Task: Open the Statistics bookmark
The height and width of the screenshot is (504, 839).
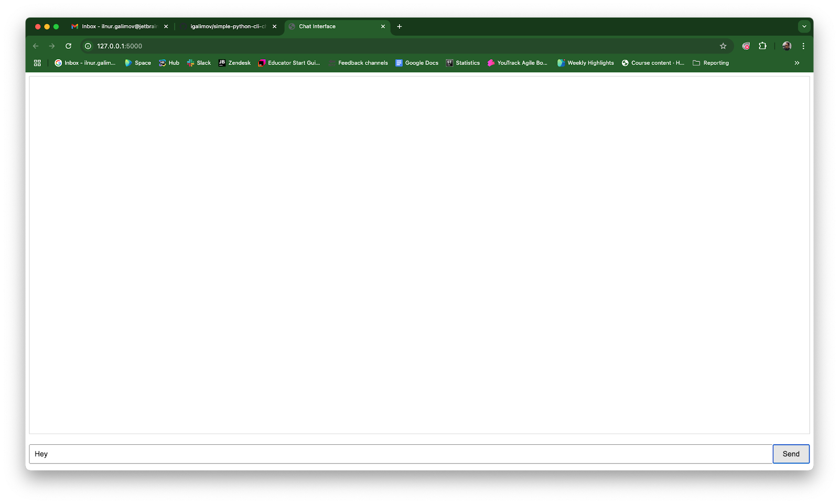Action: click(463, 63)
